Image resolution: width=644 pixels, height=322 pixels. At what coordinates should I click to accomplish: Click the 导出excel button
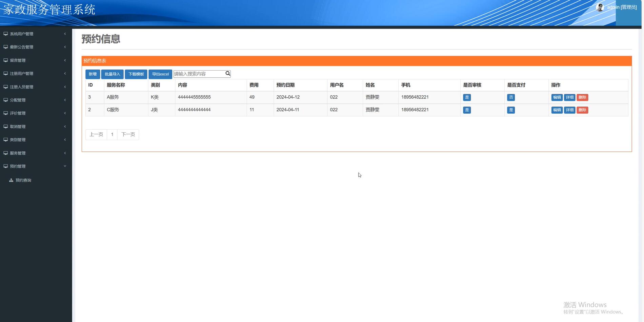(160, 74)
